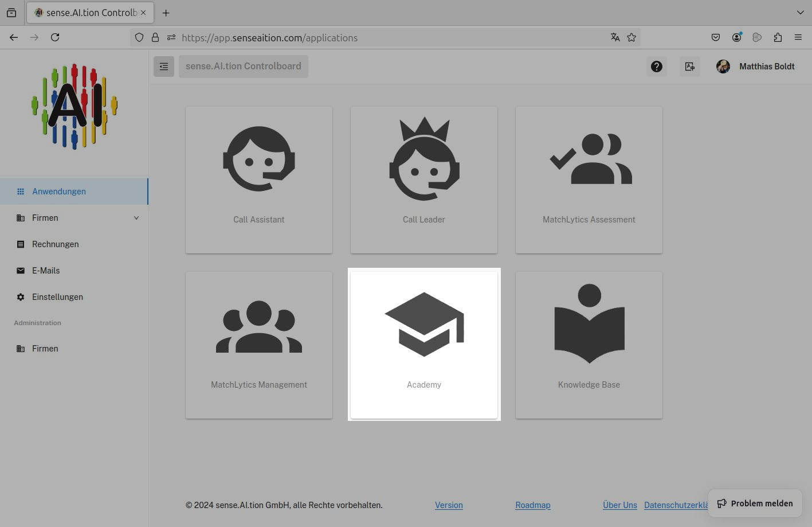Click the copyright notice text in footer
This screenshot has height=527, width=812.
284,505
